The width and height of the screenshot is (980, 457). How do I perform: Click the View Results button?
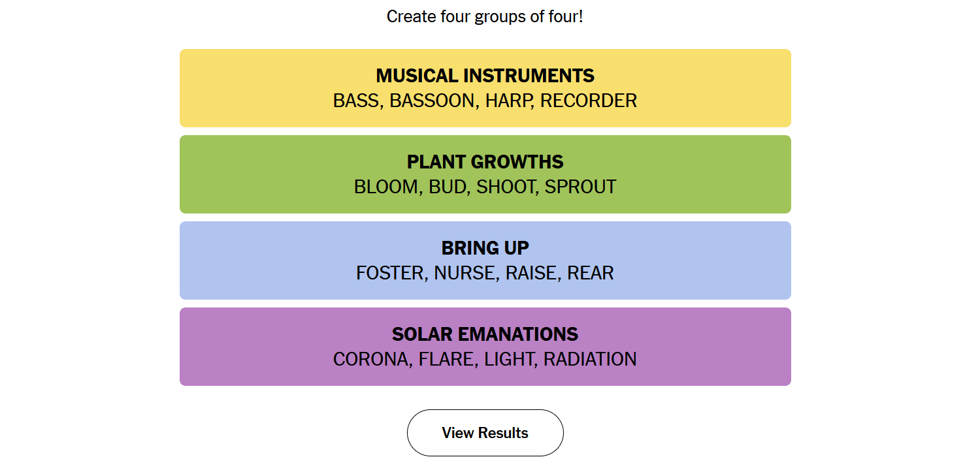485,433
